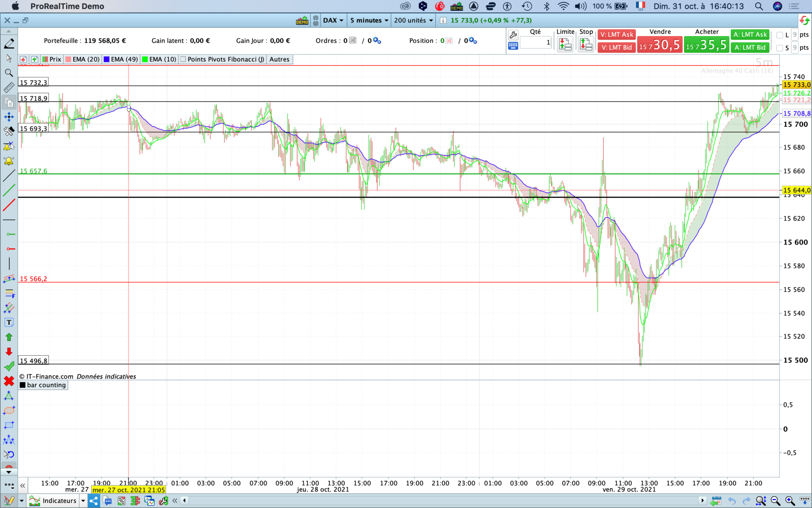Select the text annotation T tool
This screenshot has height=508, width=812.
pyautogui.click(x=9, y=322)
